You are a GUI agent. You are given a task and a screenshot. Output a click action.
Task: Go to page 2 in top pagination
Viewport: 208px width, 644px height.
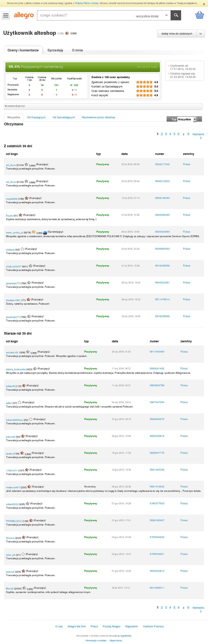pos(162,134)
